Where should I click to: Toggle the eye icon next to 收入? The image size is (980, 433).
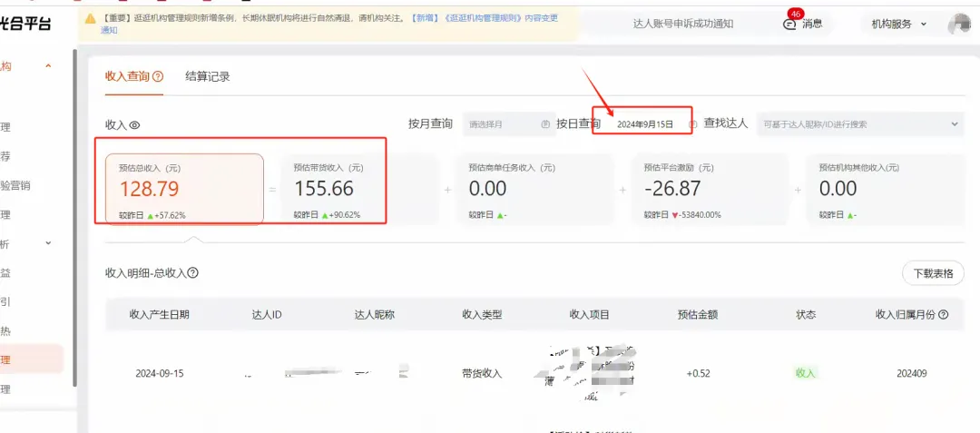coord(134,125)
